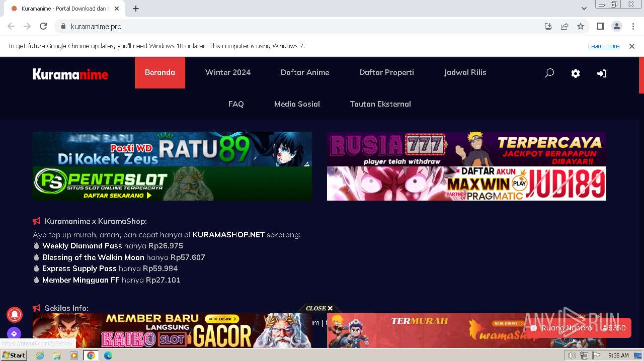Click the Kuramanime x KuramaShop heading

click(96, 221)
